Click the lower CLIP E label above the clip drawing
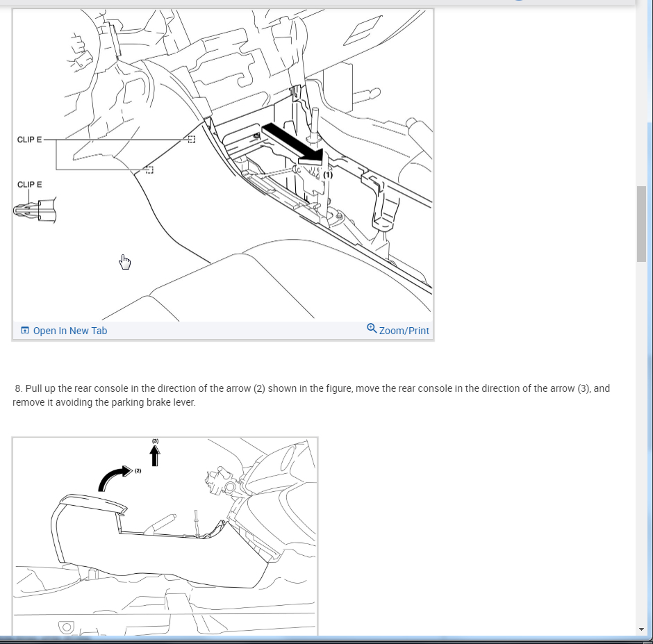653x644 pixels. coord(30,185)
